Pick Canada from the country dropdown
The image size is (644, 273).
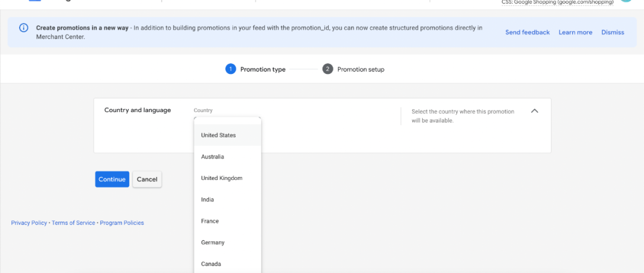point(211,264)
